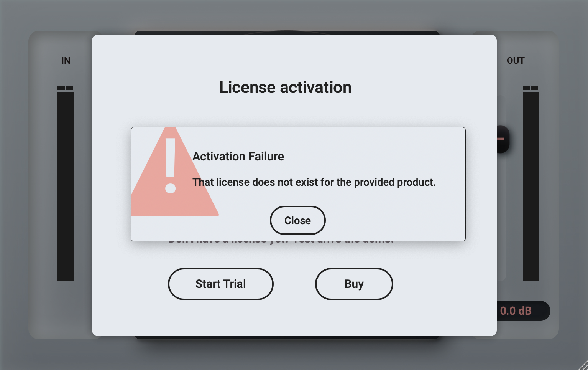Start Trial for the plugin
This screenshot has height=370, width=588.
(220, 284)
